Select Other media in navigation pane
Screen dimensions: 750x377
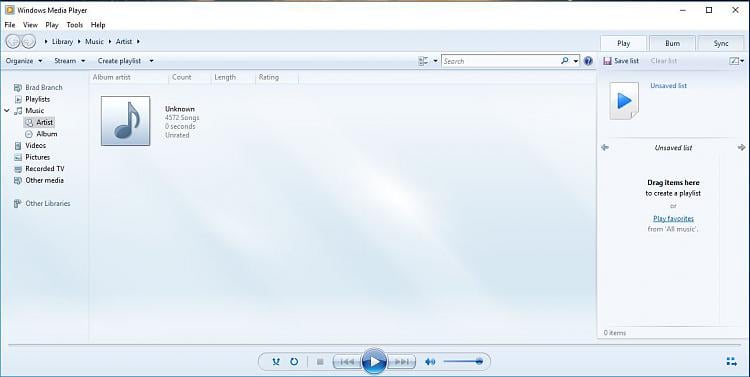point(38,180)
